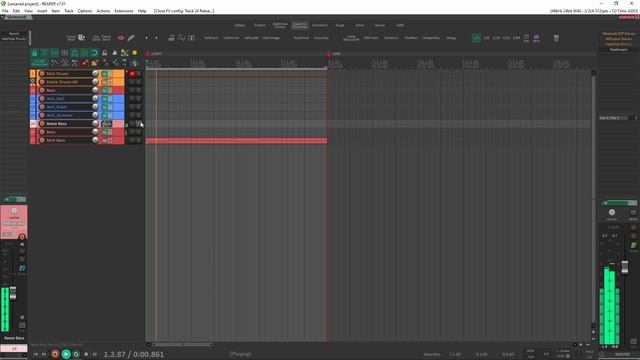
Task: Click the master volume fader
Action: (624, 267)
